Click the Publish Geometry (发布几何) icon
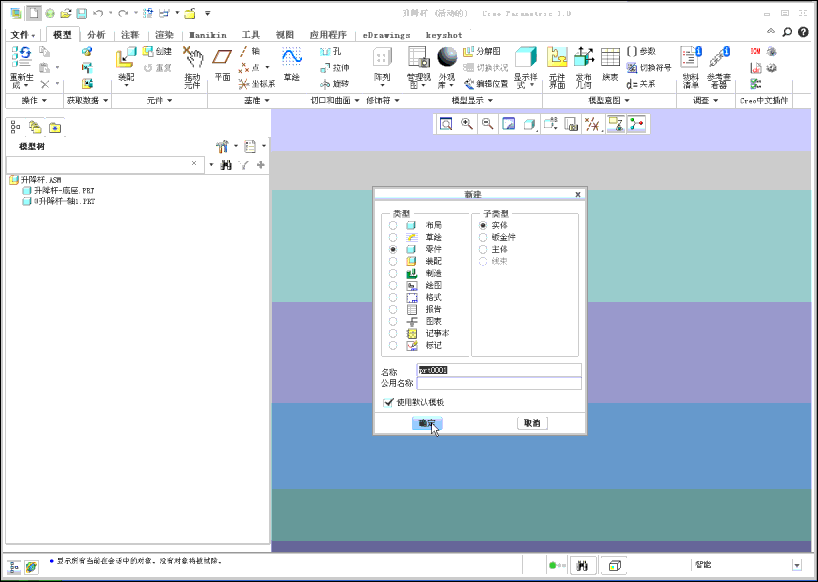This screenshot has height=582, width=818. pos(583,57)
